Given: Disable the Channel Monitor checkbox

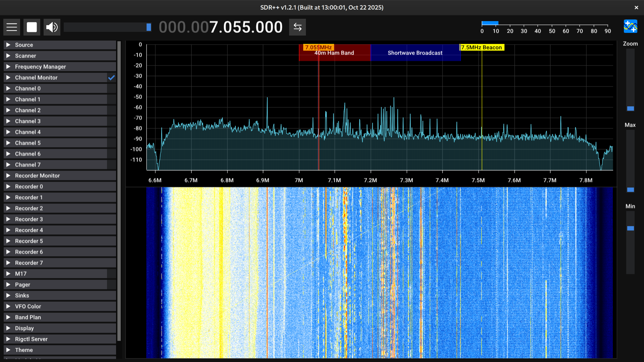Looking at the screenshot, I should 111,78.
